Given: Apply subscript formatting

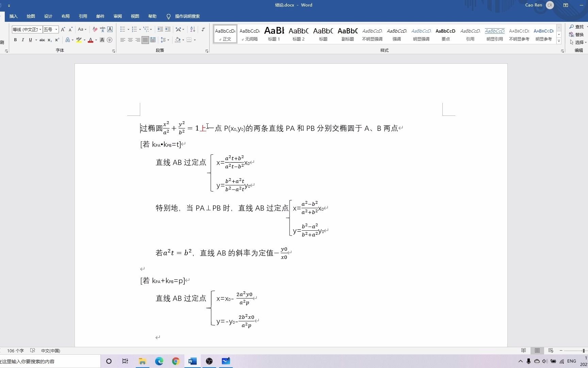Looking at the screenshot, I should tap(49, 40).
